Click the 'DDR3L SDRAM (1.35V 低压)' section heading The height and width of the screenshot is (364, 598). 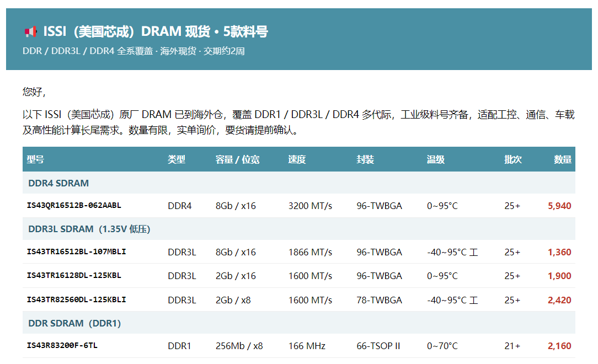coord(89,229)
